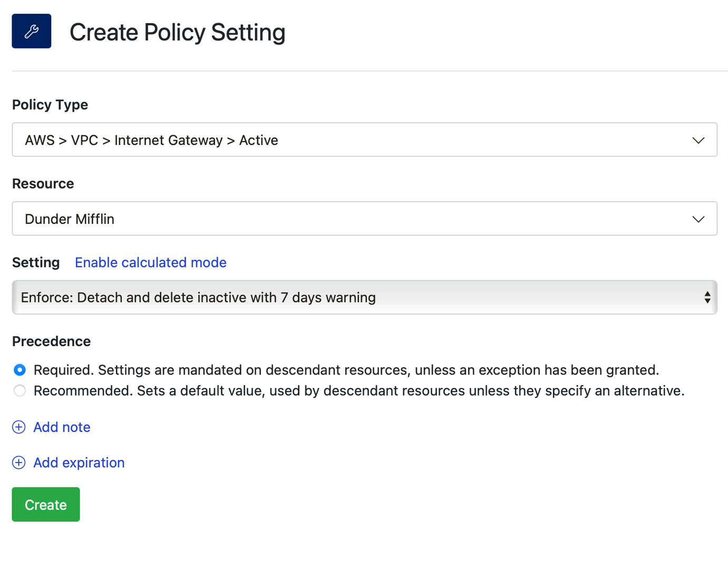Click the Policy Type label
728x569 pixels.
click(x=50, y=105)
